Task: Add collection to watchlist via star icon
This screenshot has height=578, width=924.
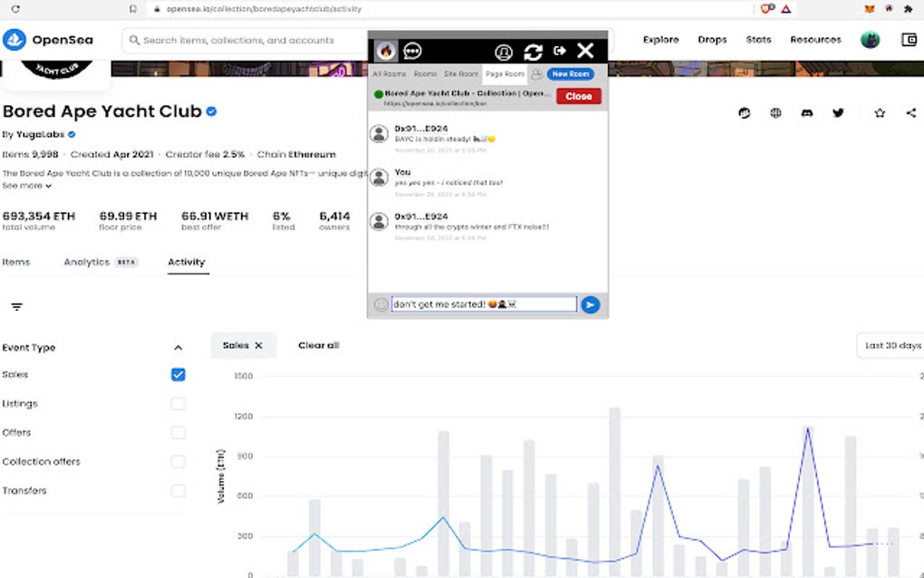Action: pyautogui.click(x=878, y=112)
